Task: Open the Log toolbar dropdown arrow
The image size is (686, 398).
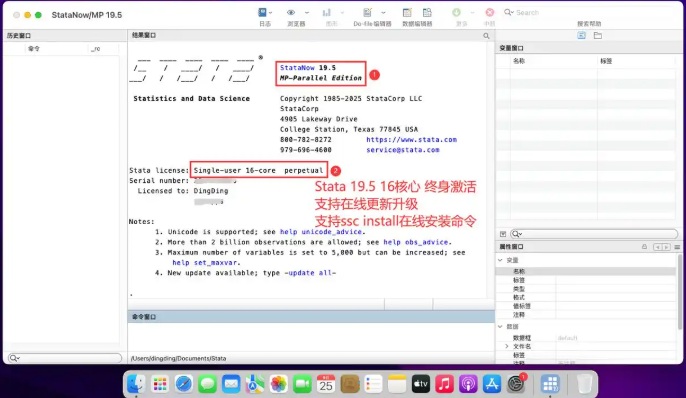Action: pos(271,13)
